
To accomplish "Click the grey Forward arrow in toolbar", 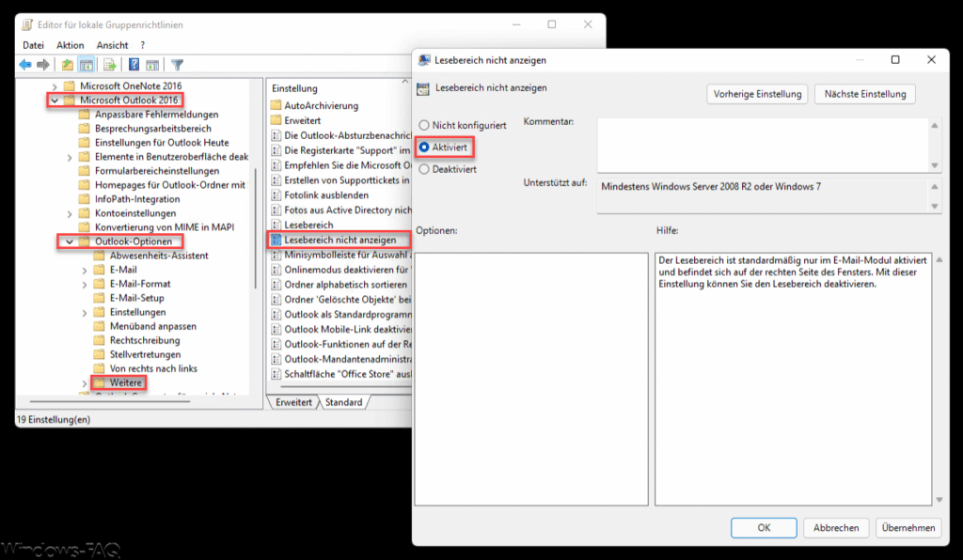I will [43, 65].
